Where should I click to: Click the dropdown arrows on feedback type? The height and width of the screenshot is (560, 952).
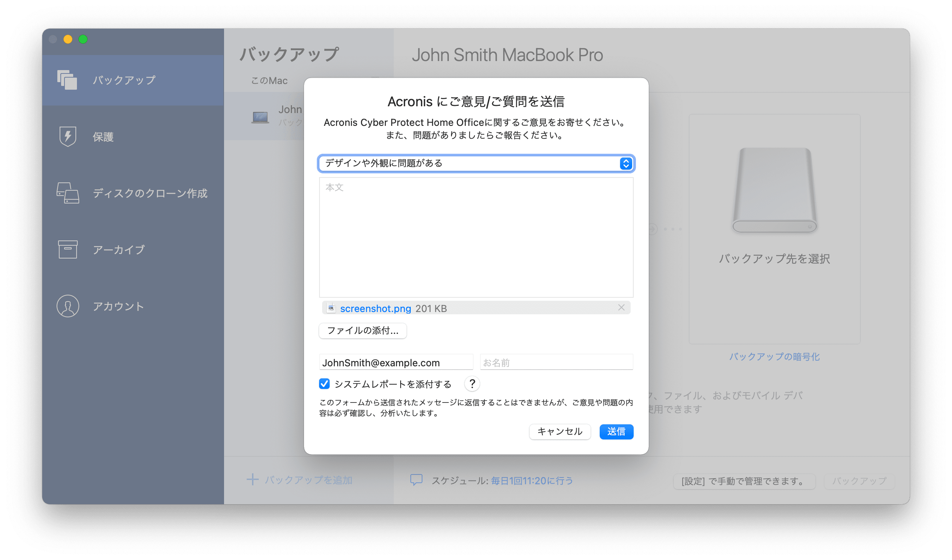626,164
